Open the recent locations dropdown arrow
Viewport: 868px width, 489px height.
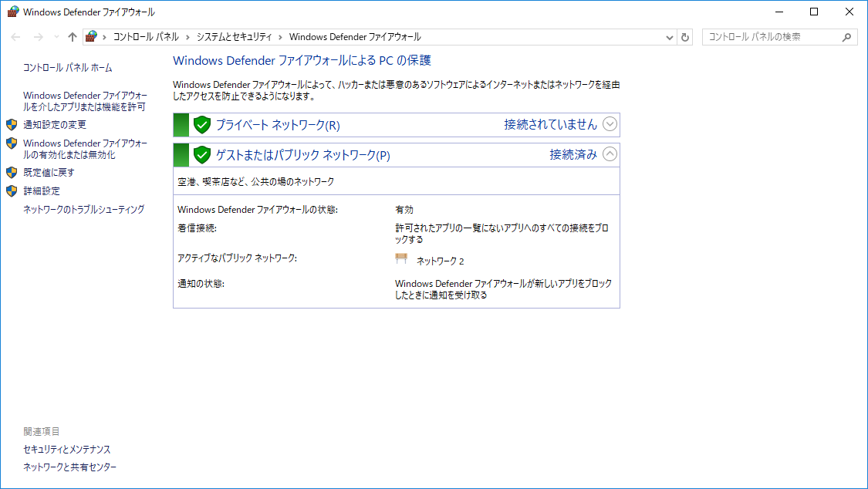[56, 37]
